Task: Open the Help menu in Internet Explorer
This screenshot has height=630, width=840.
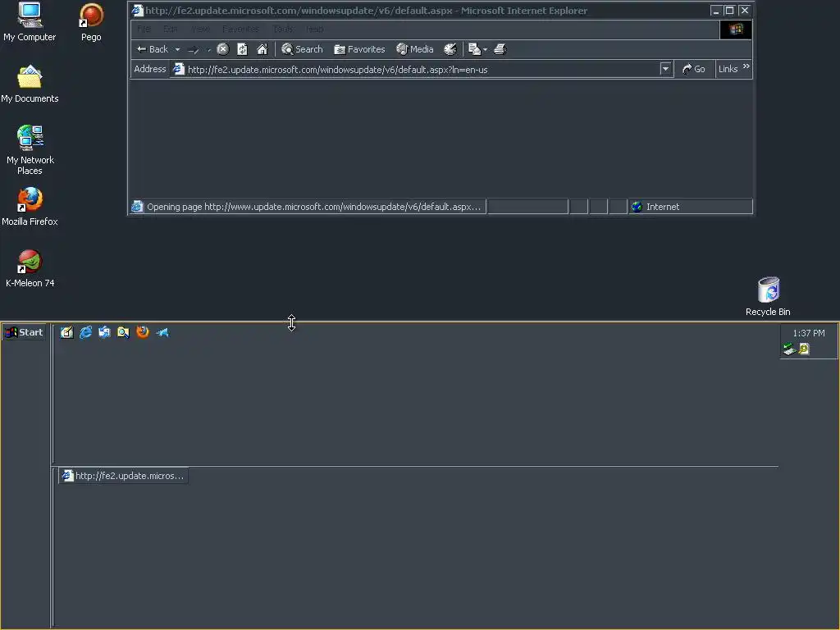Action: pos(315,29)
